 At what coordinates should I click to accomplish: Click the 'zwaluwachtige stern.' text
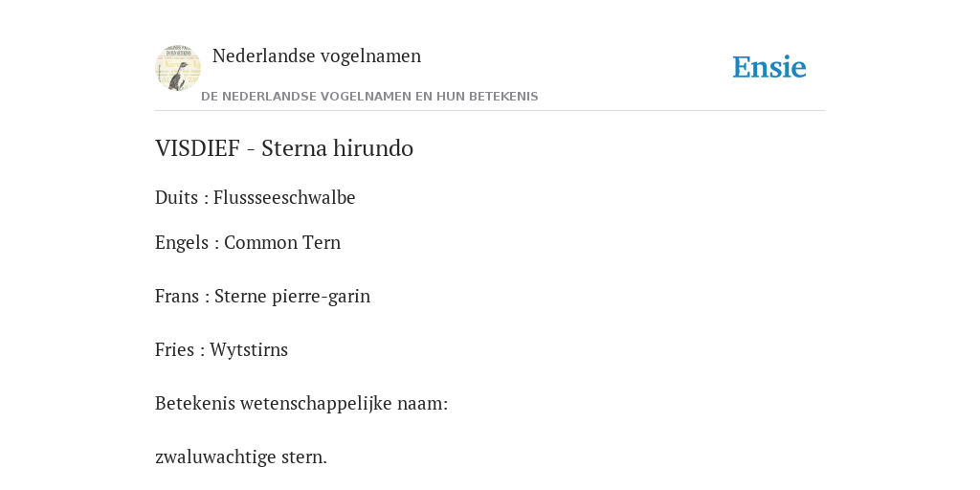(240, 457)
